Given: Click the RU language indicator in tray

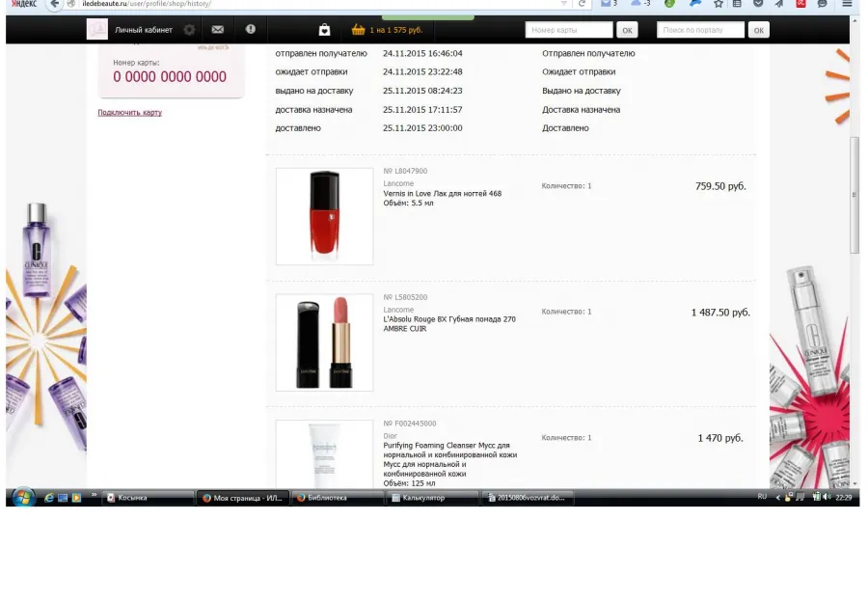Looking at the screenshot, I should (762, 497).
